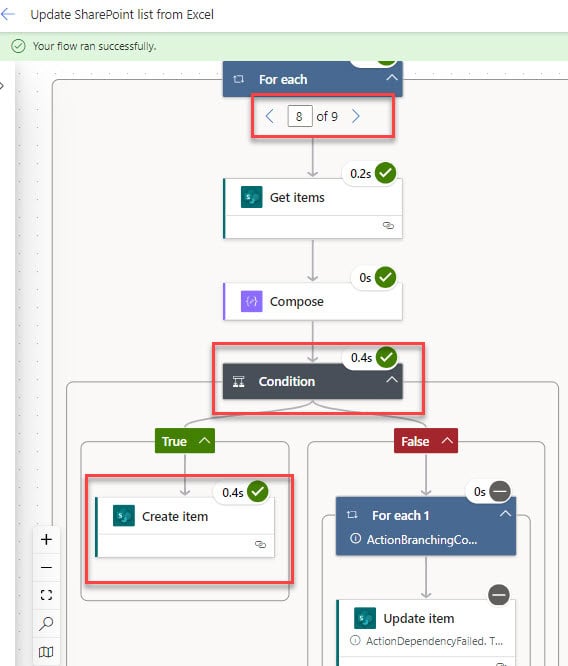Click the ActionBranchingCo... info message

421,539
